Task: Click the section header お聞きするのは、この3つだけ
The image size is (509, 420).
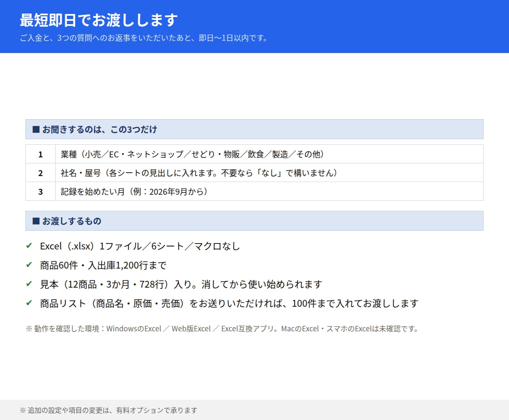Action: pos(255,129)
